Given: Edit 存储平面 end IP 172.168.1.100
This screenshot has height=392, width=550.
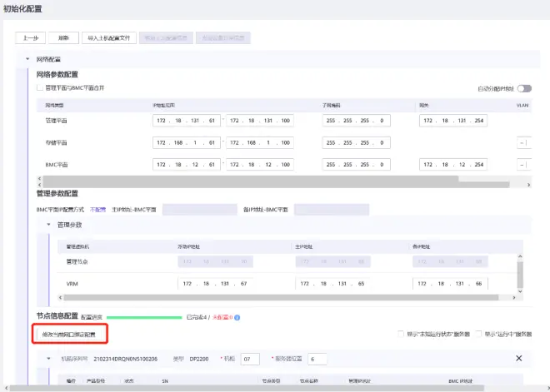Looking at the screenshot, I should 260,142.
